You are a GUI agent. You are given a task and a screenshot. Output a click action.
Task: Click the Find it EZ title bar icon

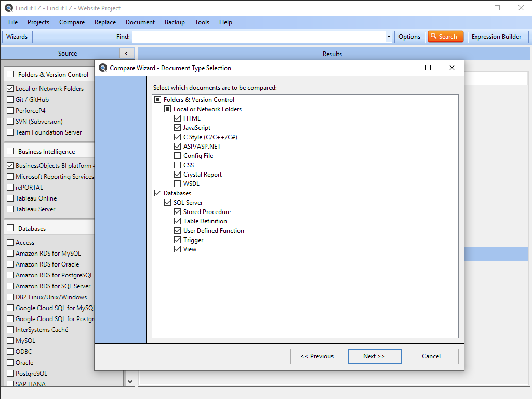(8, 8)
